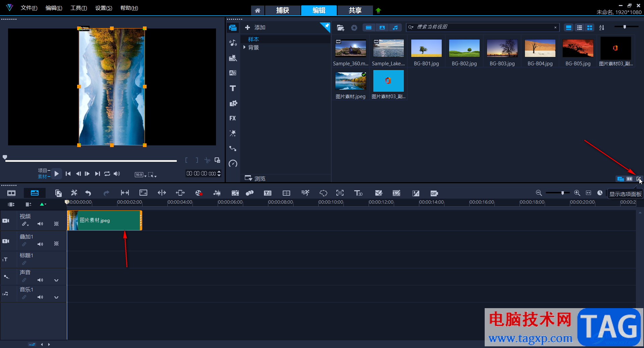Click the Undo arrow in timeline toolbar
The image size is (644, 348).
tap(88, 193)
